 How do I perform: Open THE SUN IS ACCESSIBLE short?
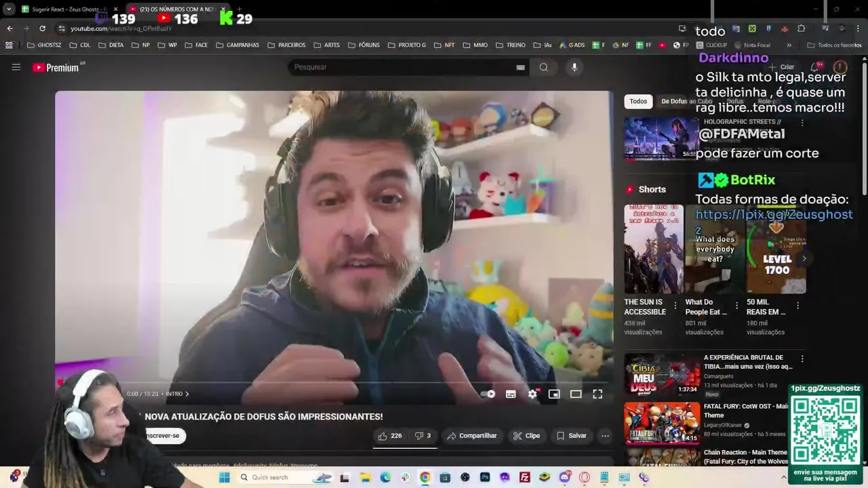[x=654, y=249]
